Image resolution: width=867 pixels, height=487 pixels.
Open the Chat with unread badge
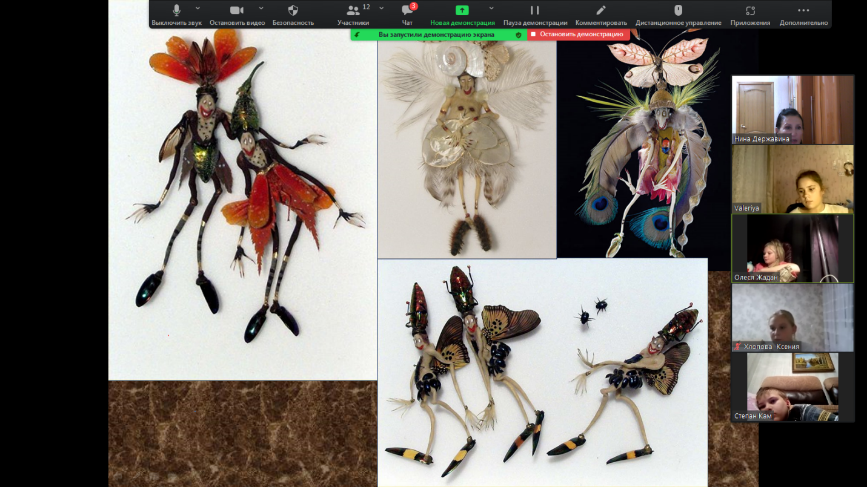[x=407, y=13]
